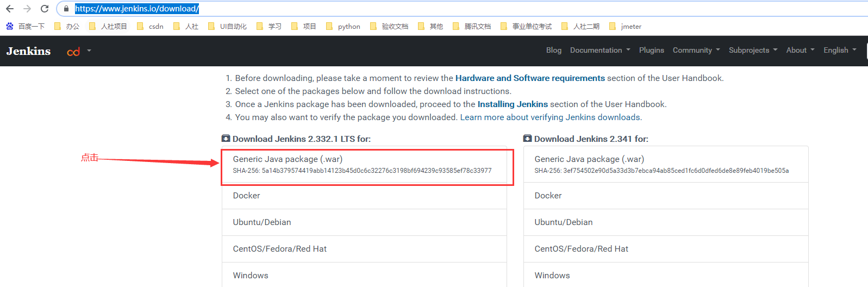Image resolution: width=868 pixels, height=287 pixels.
Task: Open the 项目 bookmark folder
Action: pyautogui.click(x=304, y=26)
